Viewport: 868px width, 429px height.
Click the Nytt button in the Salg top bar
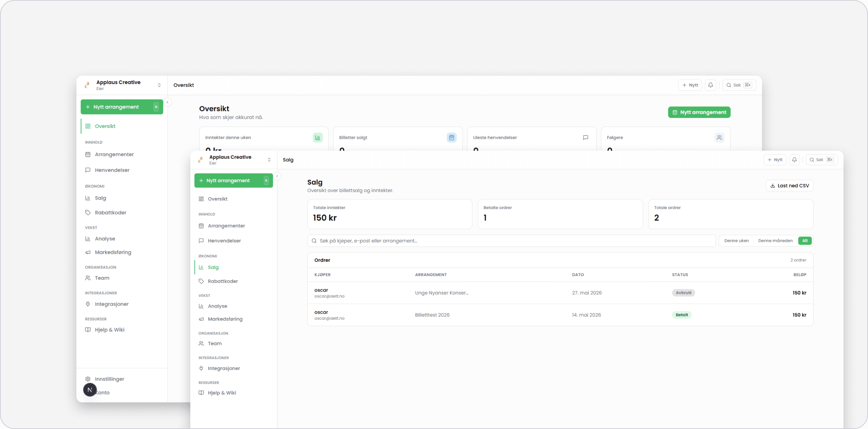pyautogui.click(x=775, y=160)
